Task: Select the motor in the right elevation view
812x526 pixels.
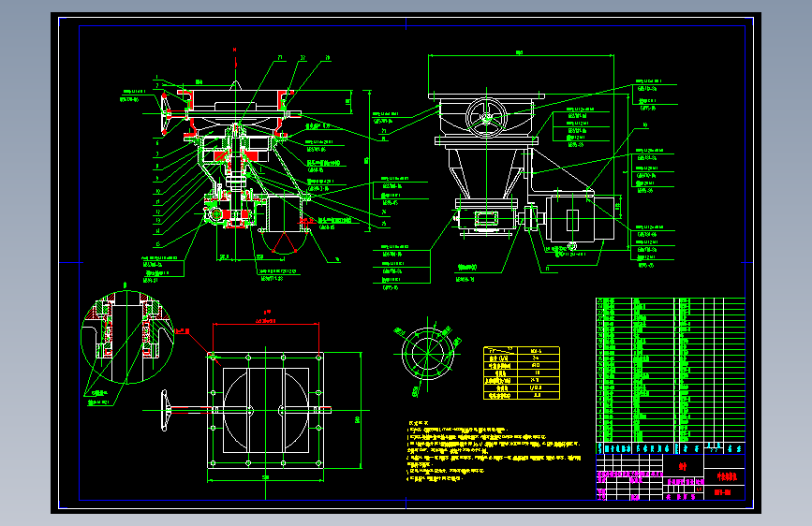Action: click(x=580, y=218)
